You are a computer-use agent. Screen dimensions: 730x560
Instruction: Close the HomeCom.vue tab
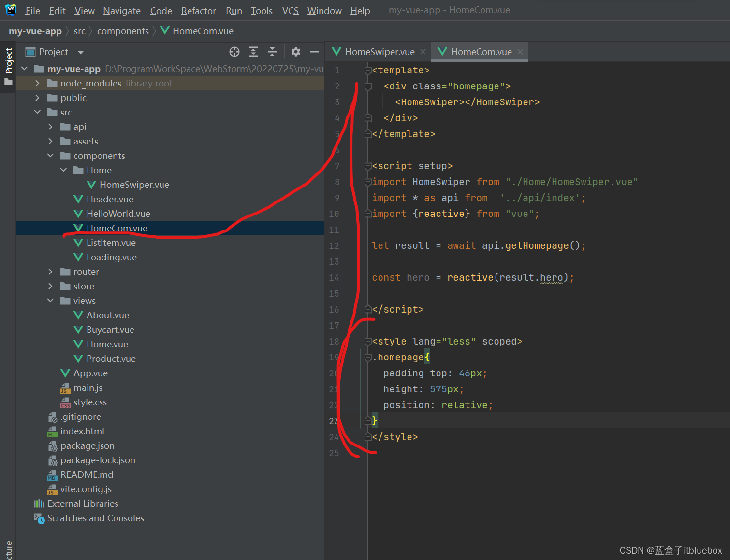(520, 52)
